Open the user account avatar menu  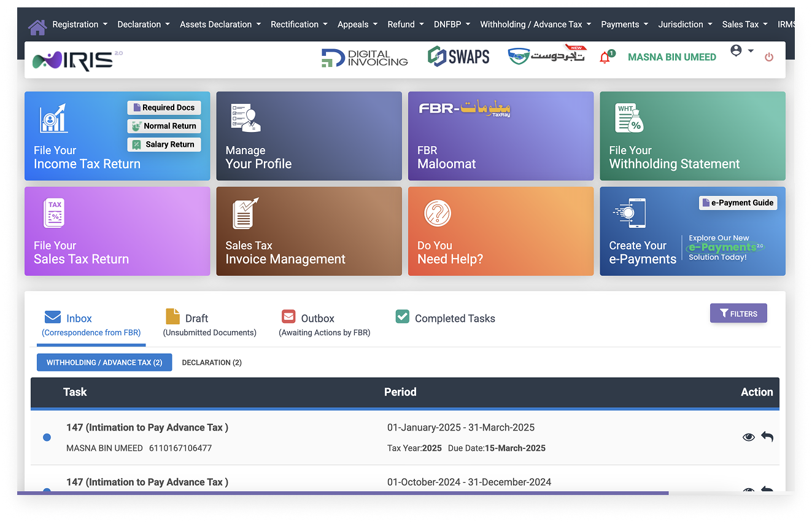click(x=741, y=51)
